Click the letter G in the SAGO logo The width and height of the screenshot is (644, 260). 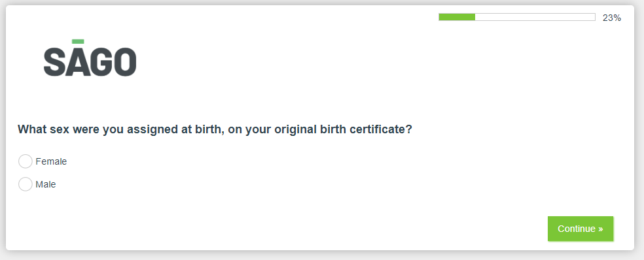pyautogui.click(x=101, y=62)
